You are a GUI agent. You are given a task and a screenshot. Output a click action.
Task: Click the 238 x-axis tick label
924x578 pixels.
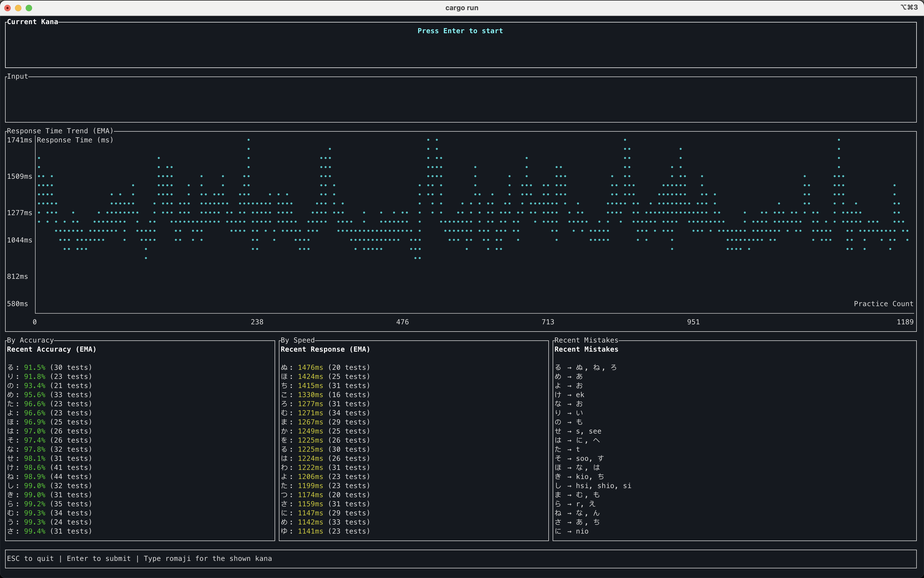[x=257, y=322]
